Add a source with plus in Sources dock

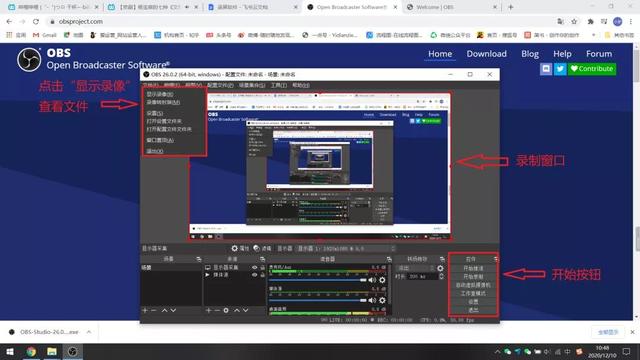(208, 311)
